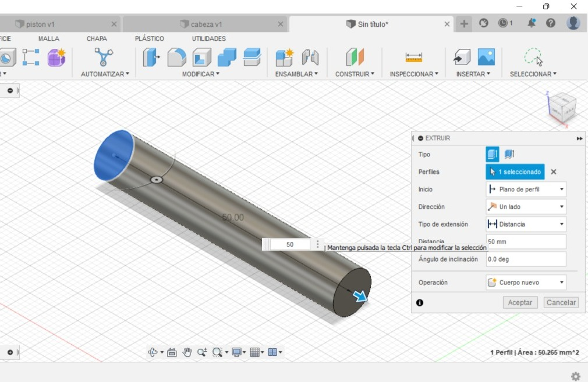Image resolution: width=588 pixels, height=382 pixels.
Task: Expand the INSPECCIONAR menu dropdown
Action: (414, 74)
